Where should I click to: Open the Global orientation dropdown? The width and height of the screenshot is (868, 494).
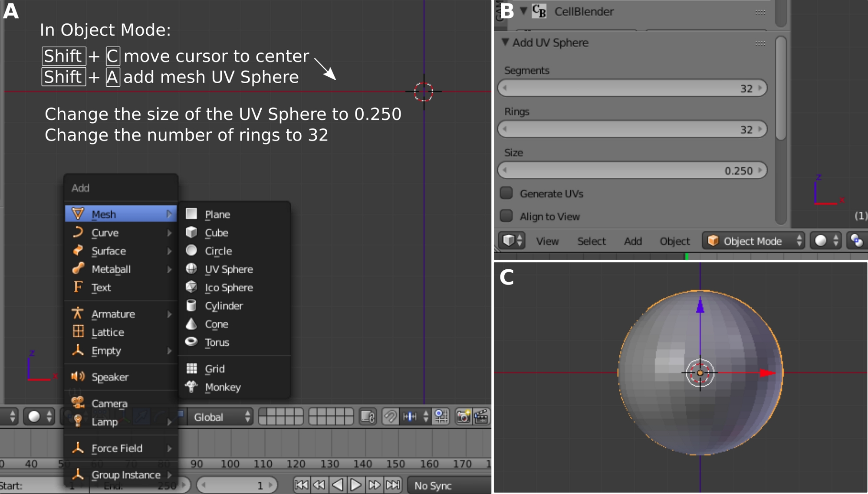click(221, 417)
